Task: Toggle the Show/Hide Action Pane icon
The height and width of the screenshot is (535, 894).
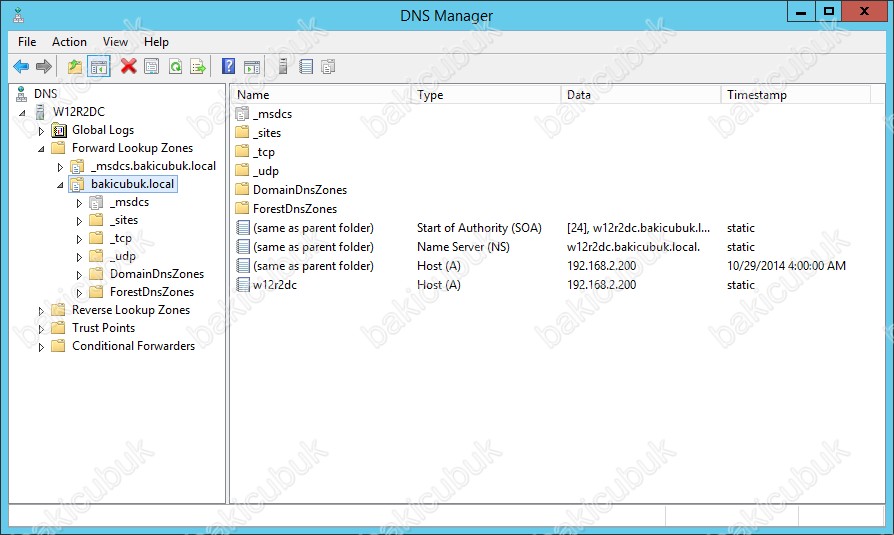Action: coord(252,67)
